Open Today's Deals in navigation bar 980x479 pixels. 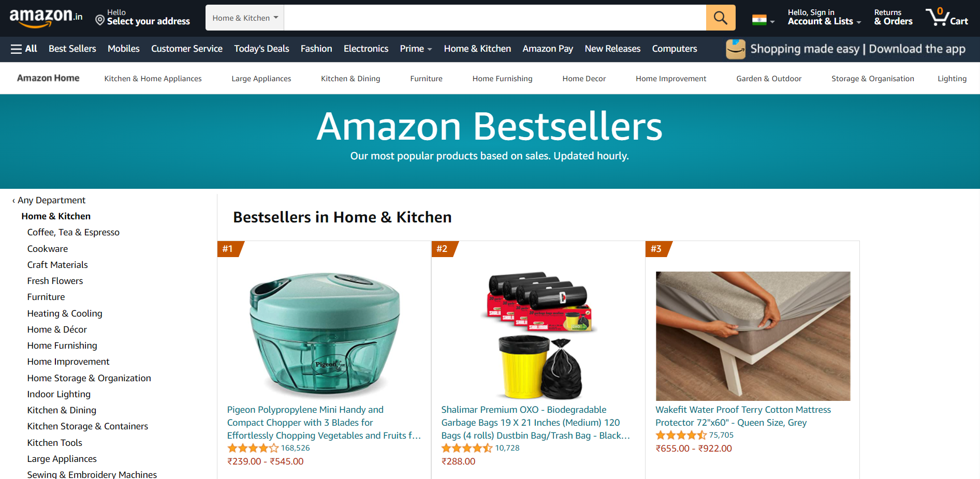[x=261, y=49]
